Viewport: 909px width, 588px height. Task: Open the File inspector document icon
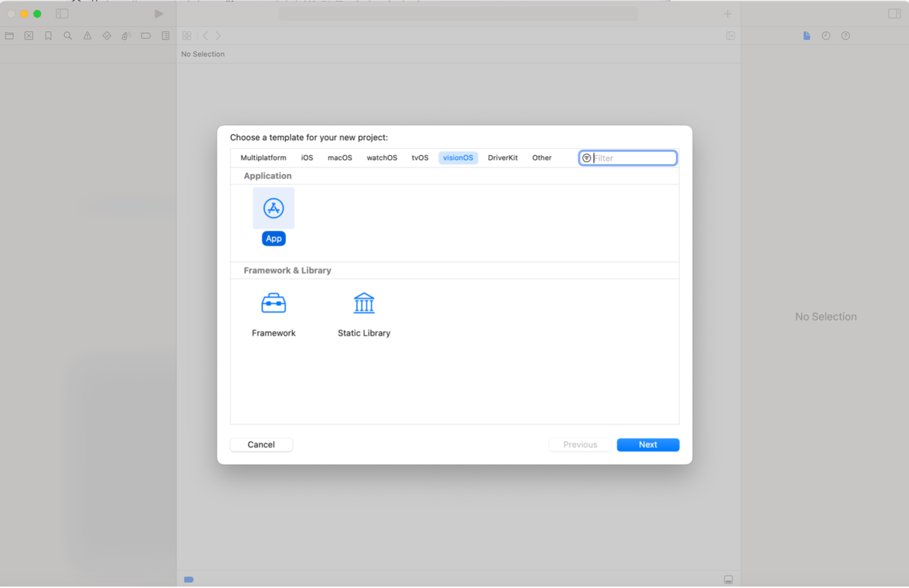point(806,36)
